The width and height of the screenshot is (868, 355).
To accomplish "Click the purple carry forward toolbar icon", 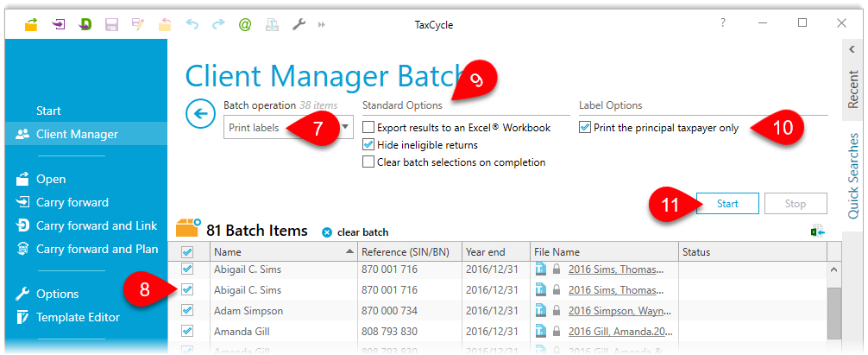I will click(x=59, y=24).
